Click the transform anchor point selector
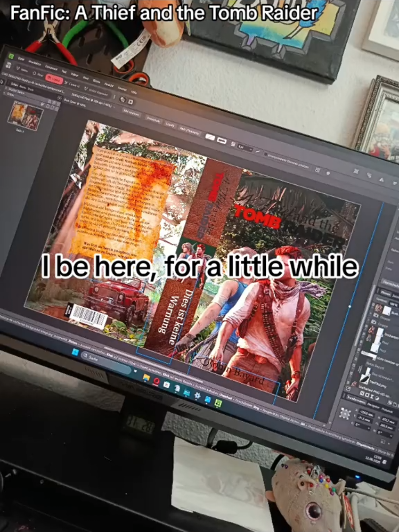 tap(345, 414)
